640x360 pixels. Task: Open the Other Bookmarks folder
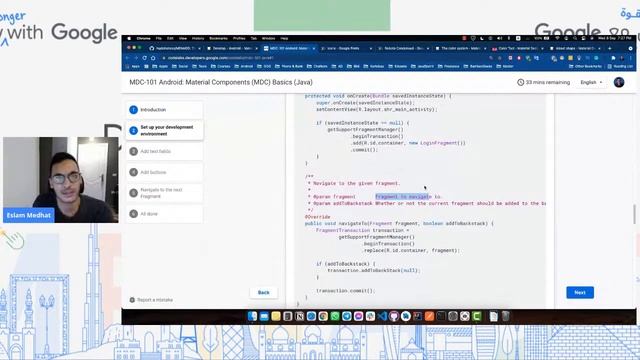click(x=585, y=66)
